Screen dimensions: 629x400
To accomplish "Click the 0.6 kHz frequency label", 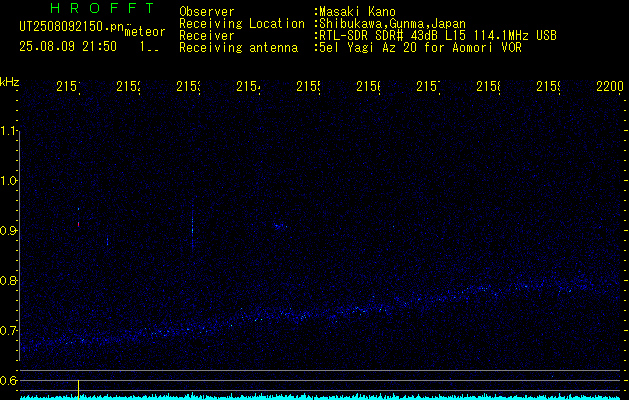I will [10, 380].
